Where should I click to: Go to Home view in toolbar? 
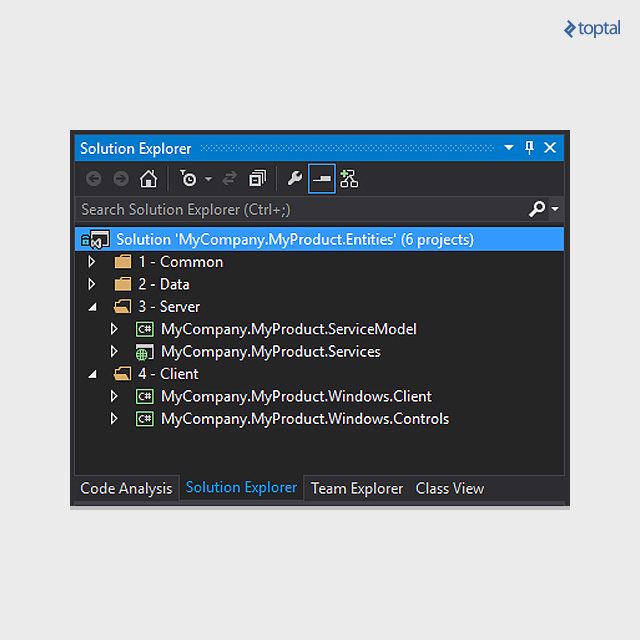pos(148,179)
